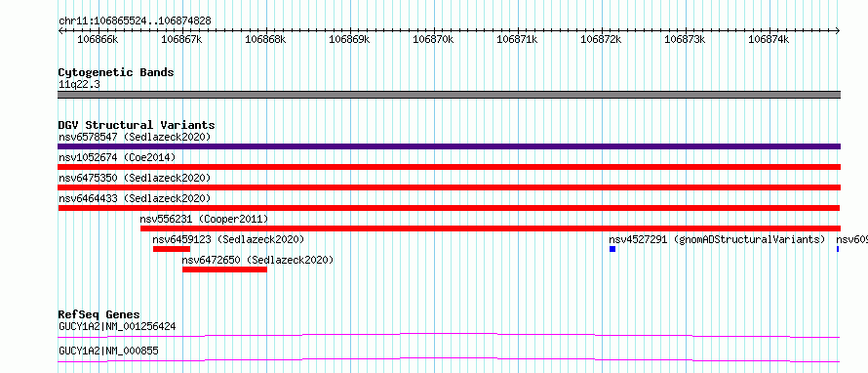
Task: Click the 106873k ruler tick label
Action: [x=685, y=39]
